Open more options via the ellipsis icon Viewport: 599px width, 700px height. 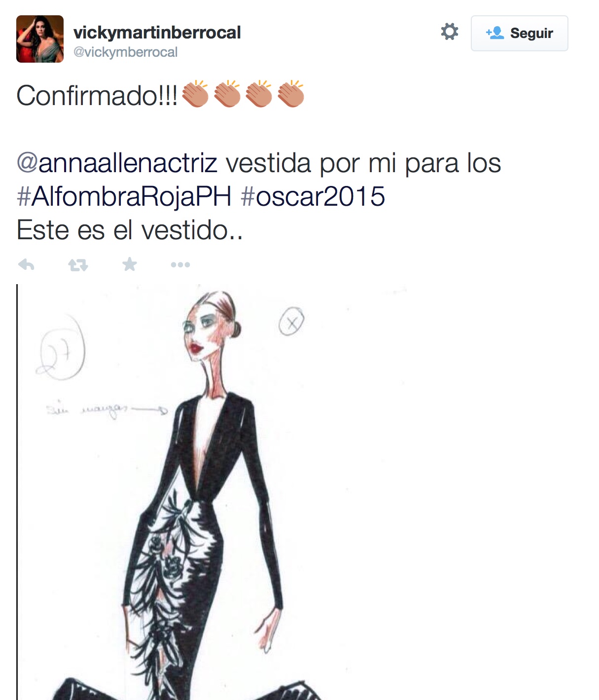pos(180,265)
